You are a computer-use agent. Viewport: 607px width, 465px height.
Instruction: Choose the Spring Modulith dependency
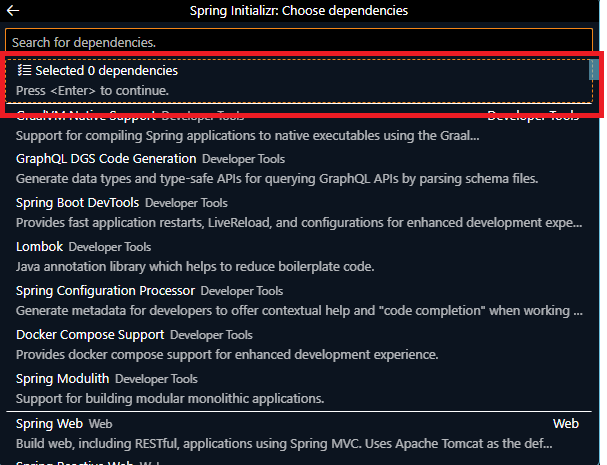(x=62, y=379)
